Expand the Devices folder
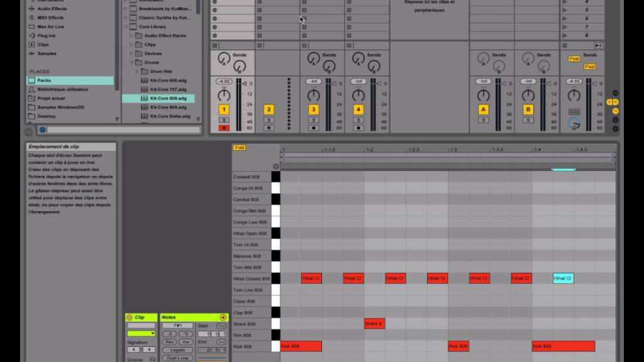 pos(131,54)
